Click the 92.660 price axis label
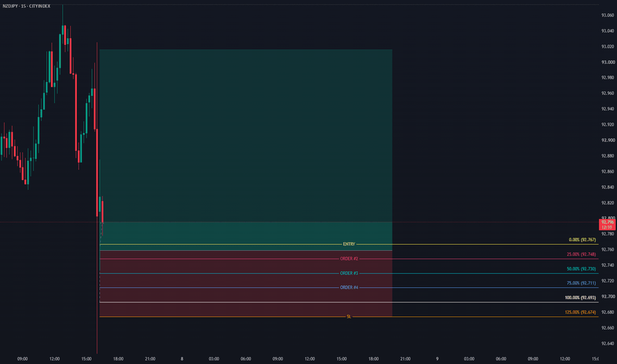This screenshot has width=617, height=364. coord(608,328)
